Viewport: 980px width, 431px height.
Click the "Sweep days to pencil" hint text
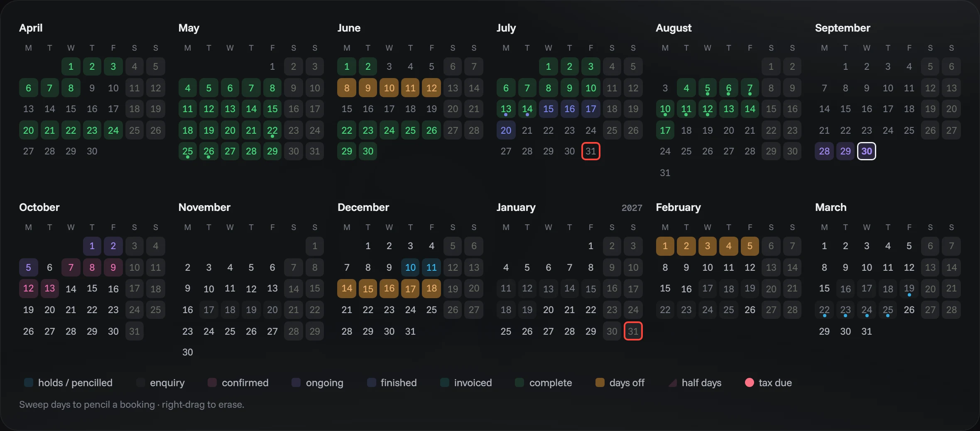pos(132,404)
